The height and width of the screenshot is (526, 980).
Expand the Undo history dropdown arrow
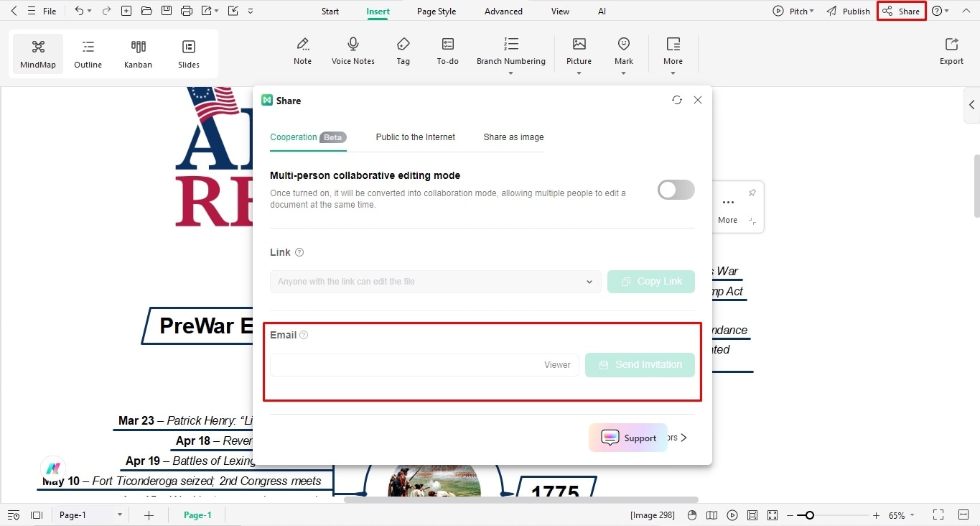click(89, 11)
